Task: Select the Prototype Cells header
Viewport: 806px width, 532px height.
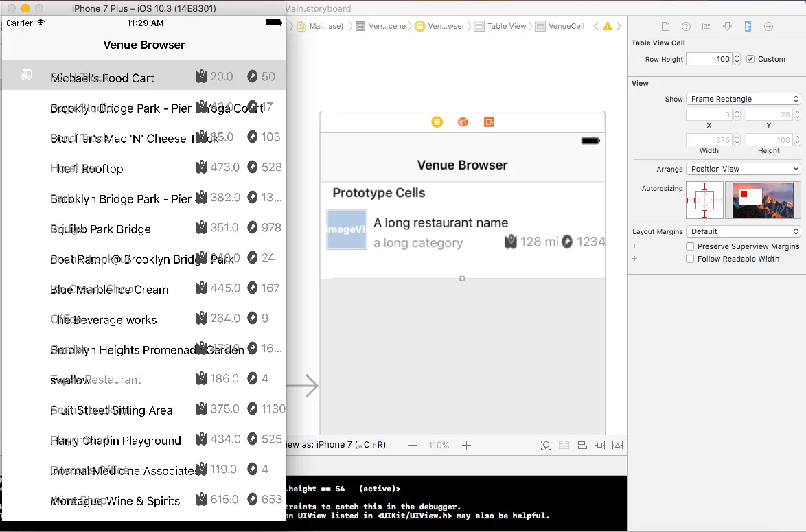Action: point(379,193)
